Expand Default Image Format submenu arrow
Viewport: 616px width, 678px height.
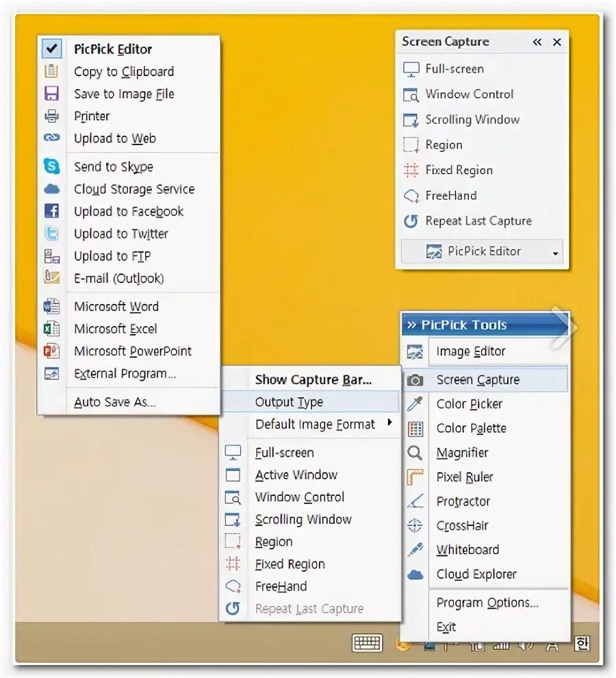(x=390, y=423)
